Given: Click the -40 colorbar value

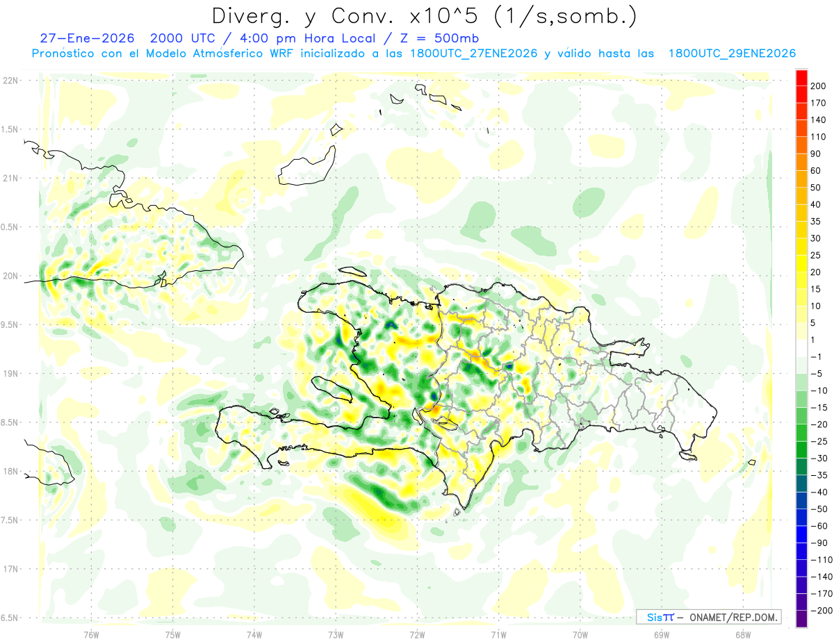Looking at the screenshot, I should click(x=818, y=492).
